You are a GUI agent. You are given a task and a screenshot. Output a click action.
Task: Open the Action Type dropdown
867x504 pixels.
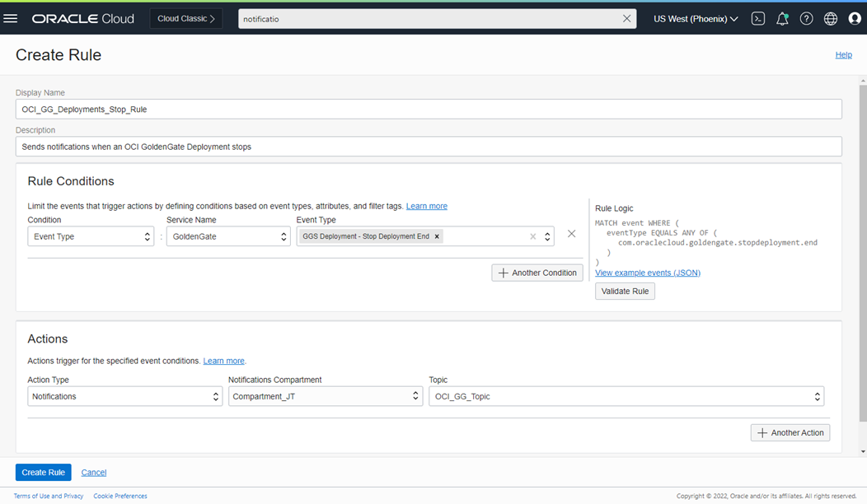coord(124,396)
